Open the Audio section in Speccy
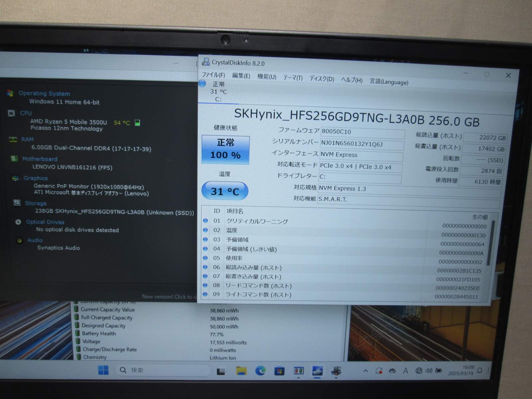Screen dimensions: 532x399 35,240
